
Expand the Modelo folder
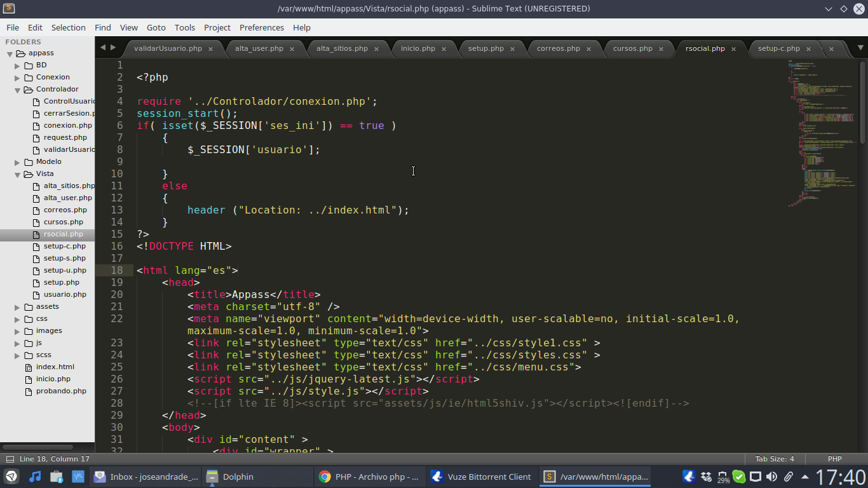click(18, 162)
